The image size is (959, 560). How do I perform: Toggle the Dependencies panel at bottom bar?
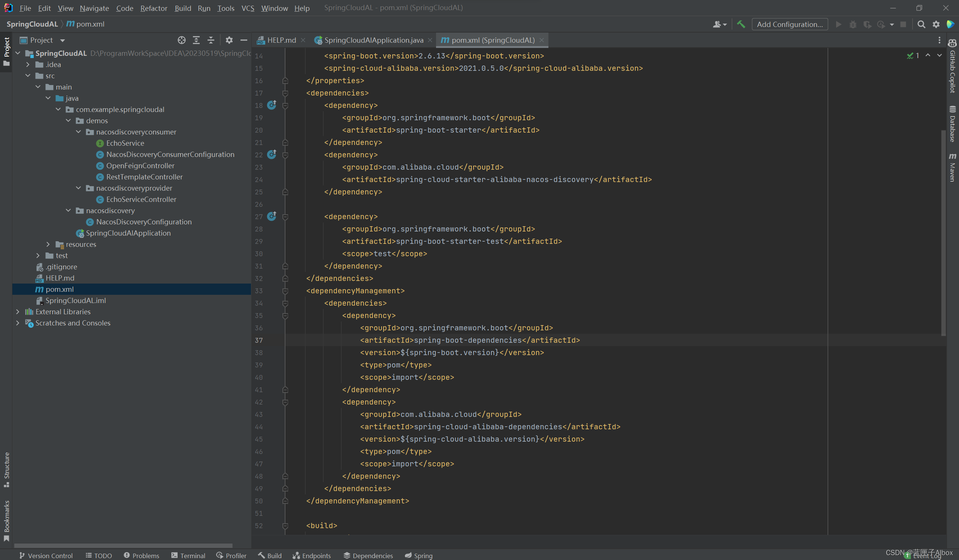coord(370,555)
